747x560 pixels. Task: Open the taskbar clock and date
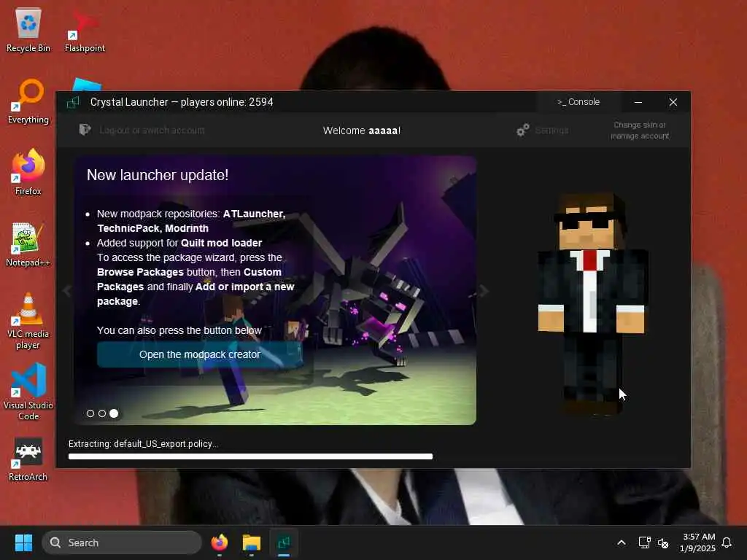[x=698, y=542]
